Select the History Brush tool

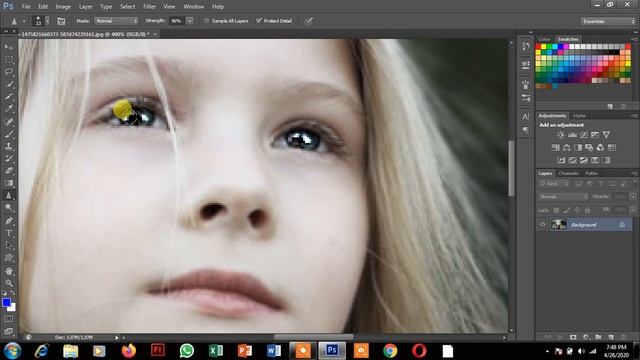(x=9, y=158)
